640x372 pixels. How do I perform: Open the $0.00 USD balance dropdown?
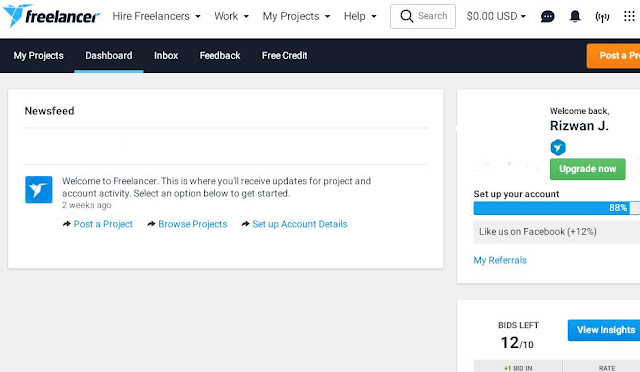coord(496,16)
